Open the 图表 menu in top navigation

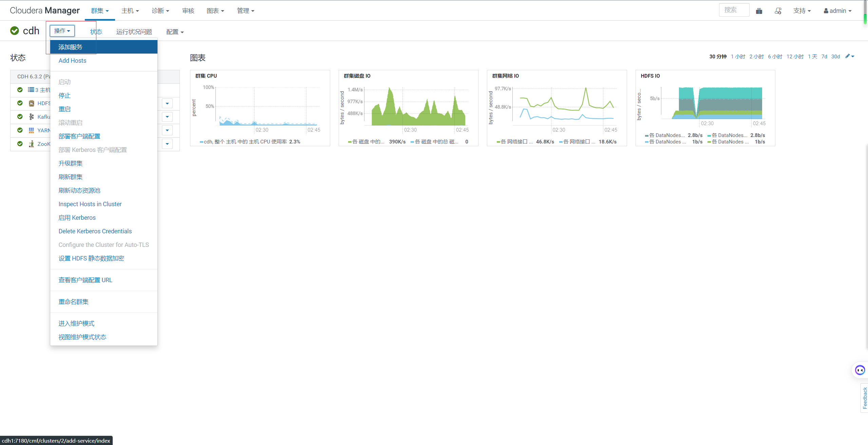[x=215, y=11]
